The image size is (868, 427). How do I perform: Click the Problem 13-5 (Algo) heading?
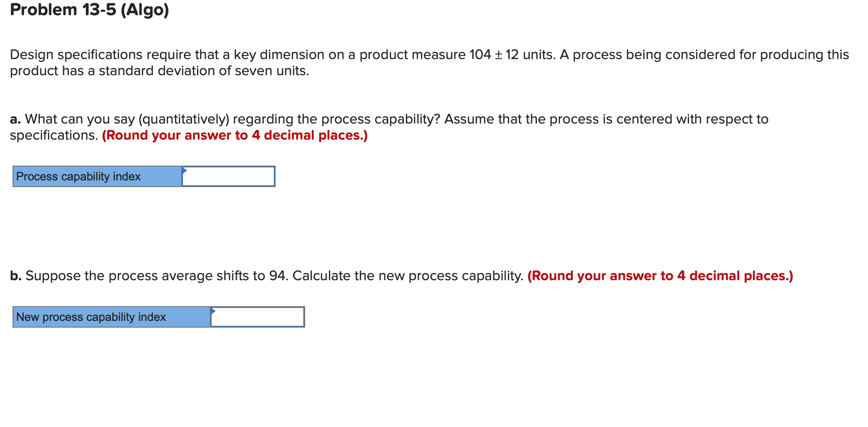tap(89, 9)
